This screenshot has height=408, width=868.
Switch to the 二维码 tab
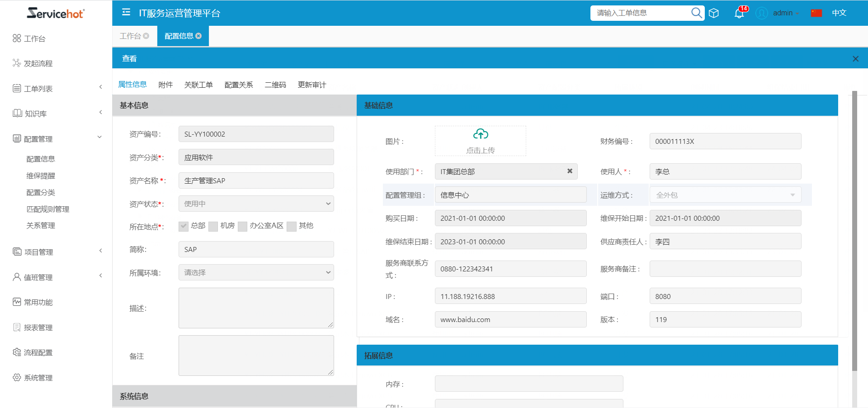274,85
